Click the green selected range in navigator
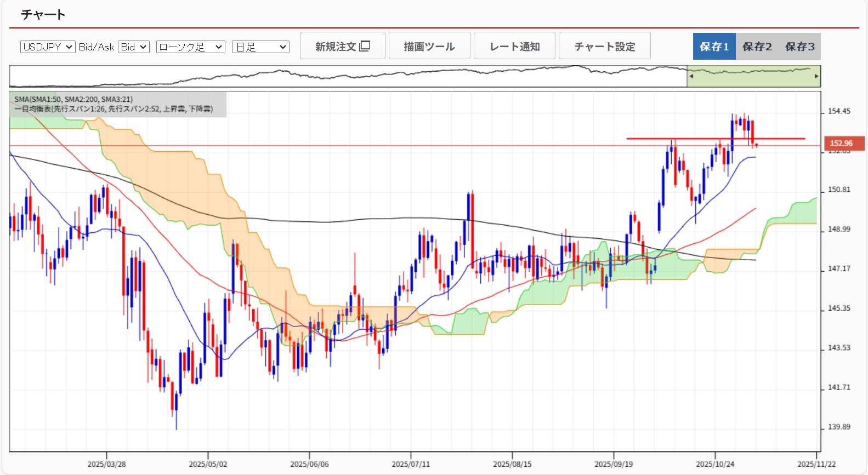Screen dimensions: 868x475 coord(753,77)
